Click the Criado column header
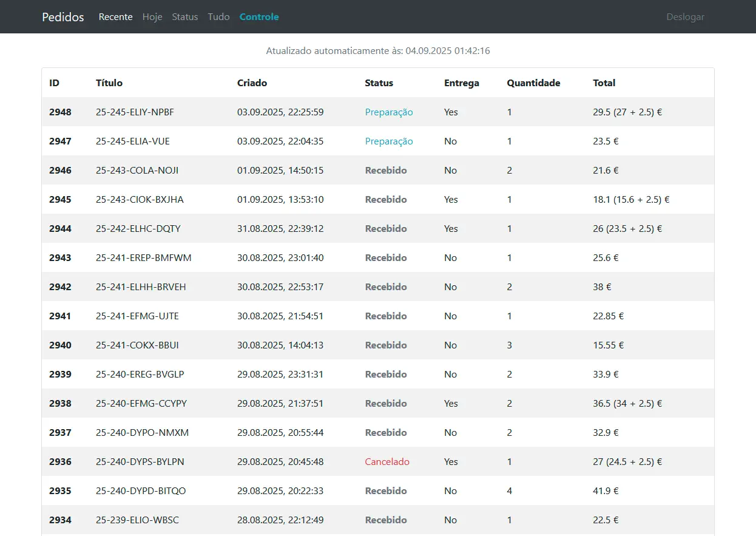 point(252,83)
